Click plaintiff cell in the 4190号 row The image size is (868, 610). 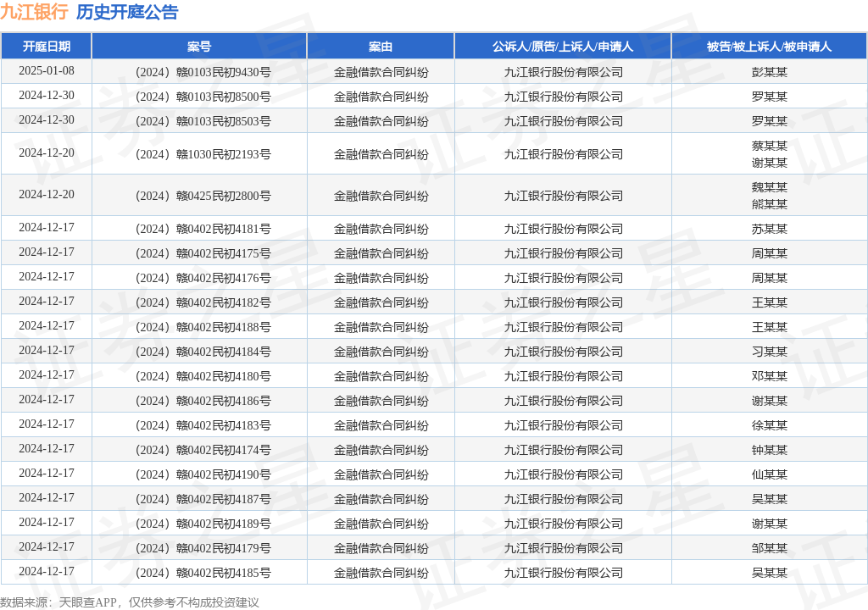(563, 474)
